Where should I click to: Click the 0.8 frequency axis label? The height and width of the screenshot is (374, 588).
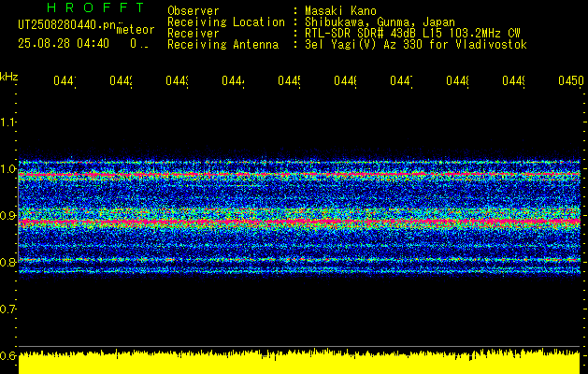[x=7, y=262]
